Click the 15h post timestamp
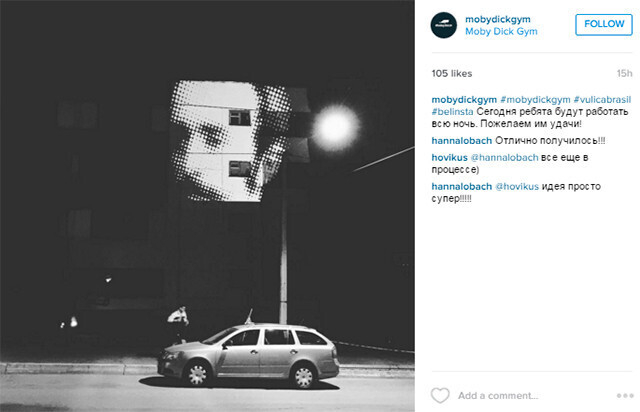 pos(624,73)
